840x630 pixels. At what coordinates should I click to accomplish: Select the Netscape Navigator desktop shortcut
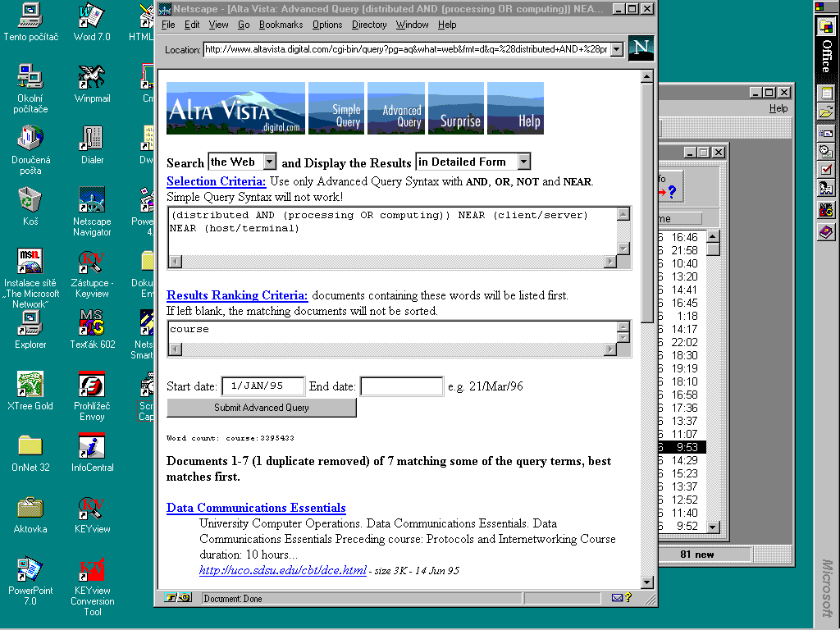[x=92, y=212]
